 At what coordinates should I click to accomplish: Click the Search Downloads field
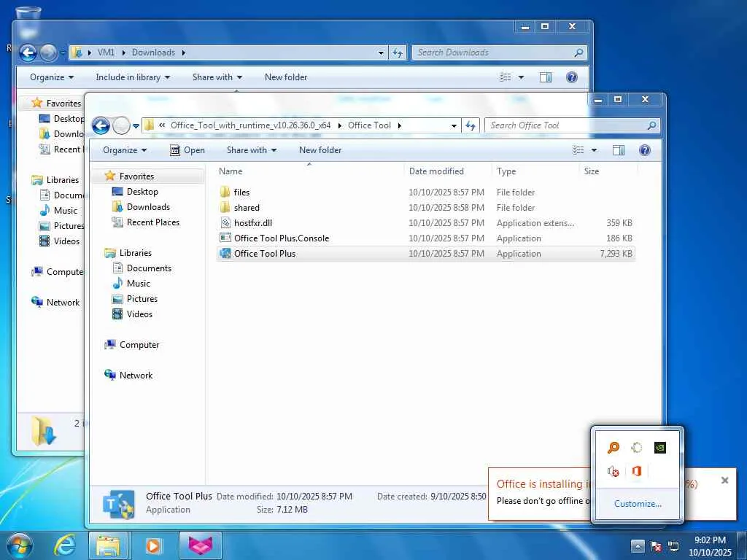click(494, 52)
